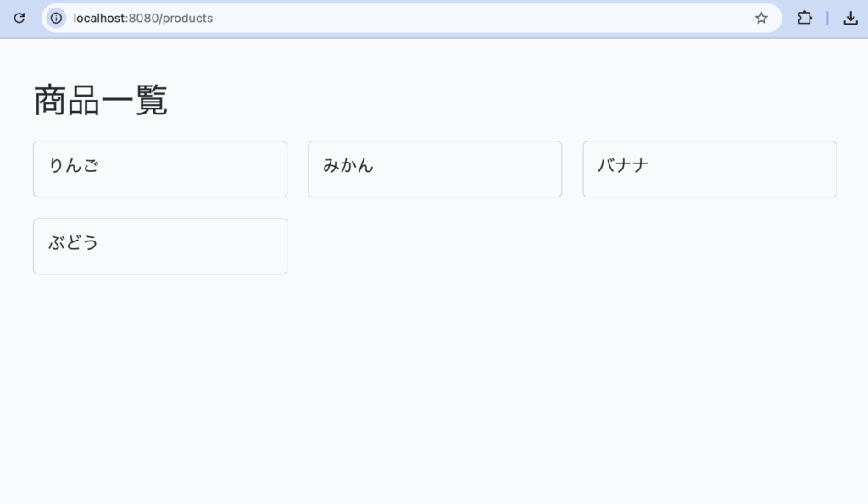This screenshot has height=504, width=868.
Task: Click the 商品一覧 page heading
Action: tap(101, 101)
